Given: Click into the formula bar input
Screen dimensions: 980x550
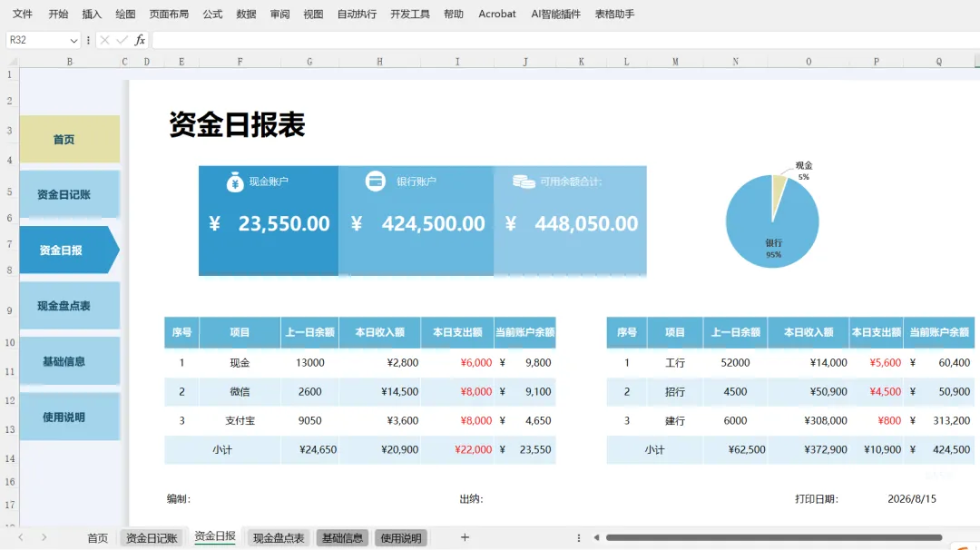Looking at the screenshot, I should 565,40.
